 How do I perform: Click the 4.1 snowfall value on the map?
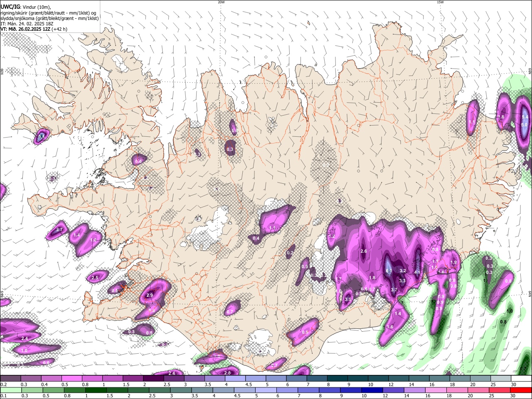(x=418, y=273)
